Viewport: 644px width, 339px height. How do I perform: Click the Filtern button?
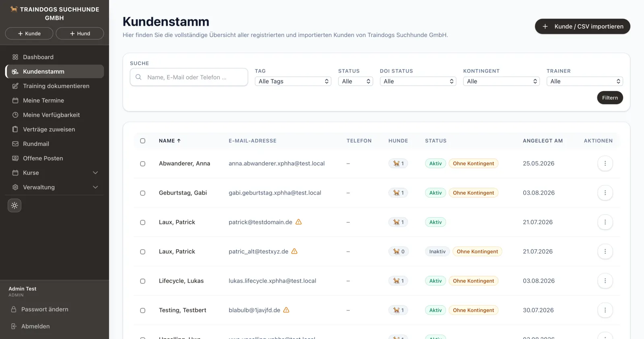pos(610,98)
